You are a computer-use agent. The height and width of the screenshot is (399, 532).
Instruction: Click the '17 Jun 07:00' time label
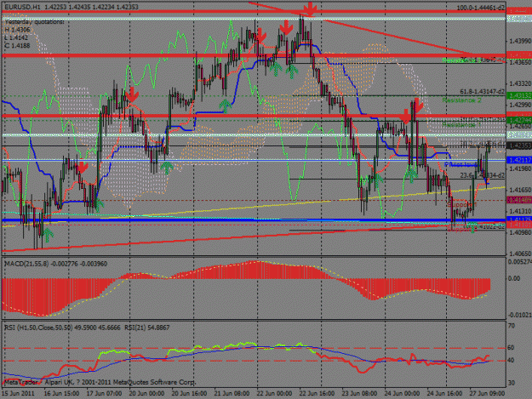point(104,393)
